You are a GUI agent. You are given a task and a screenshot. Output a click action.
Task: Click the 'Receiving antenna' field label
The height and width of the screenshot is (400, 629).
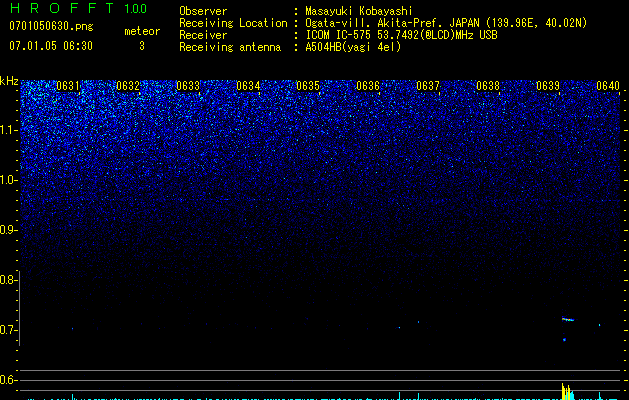[x=230, y=47]
